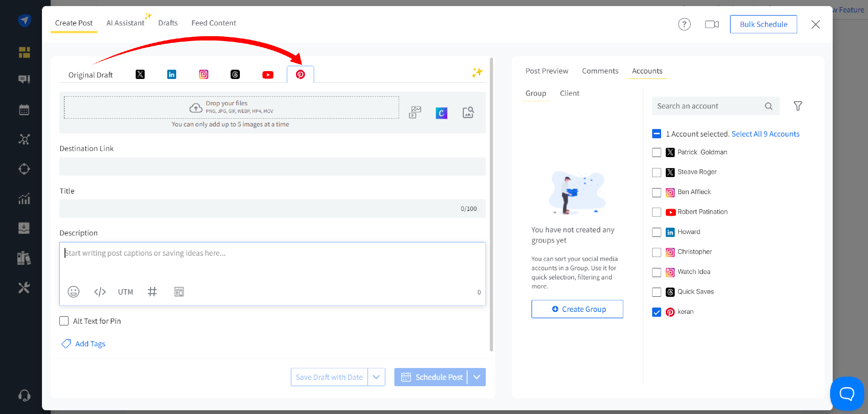868x414 pixels.
Task: Expand the Schedule Post dropdown arrow
Action: [477, 377]
